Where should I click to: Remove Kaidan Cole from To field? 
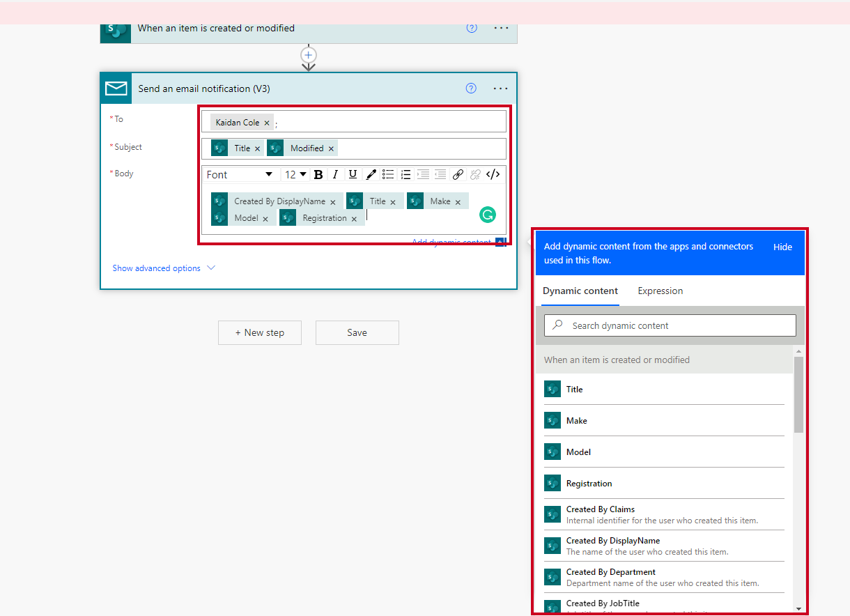[267, 123]
